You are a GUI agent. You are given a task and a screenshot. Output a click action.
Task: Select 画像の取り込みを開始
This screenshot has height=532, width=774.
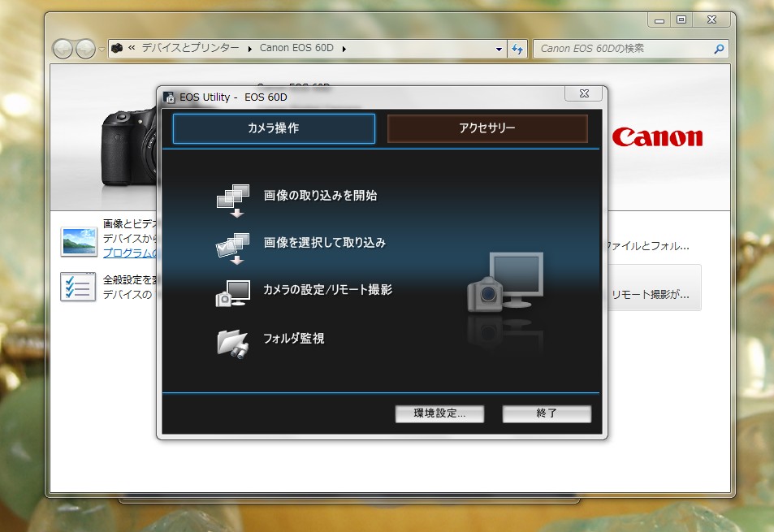(320, 196)
